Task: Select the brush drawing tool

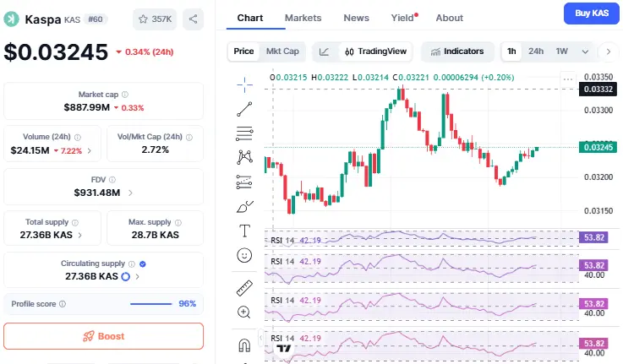Action: click(x=245, y=206)
